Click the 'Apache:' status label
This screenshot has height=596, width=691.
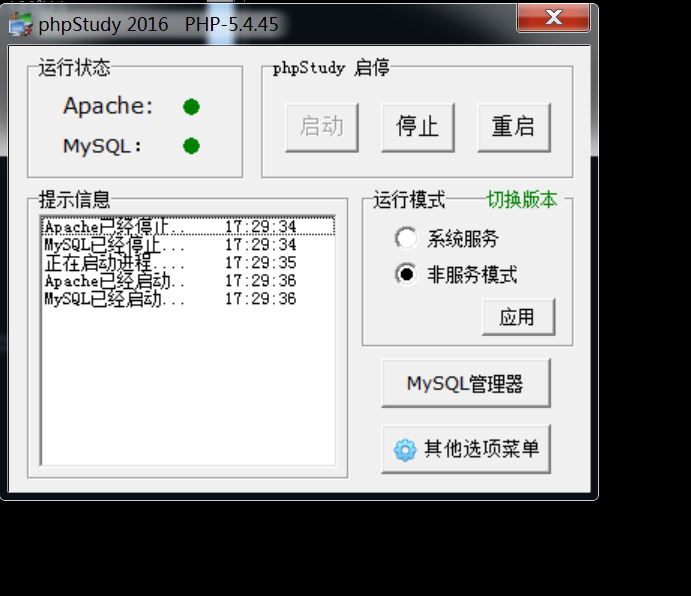(x=108, y=107)
